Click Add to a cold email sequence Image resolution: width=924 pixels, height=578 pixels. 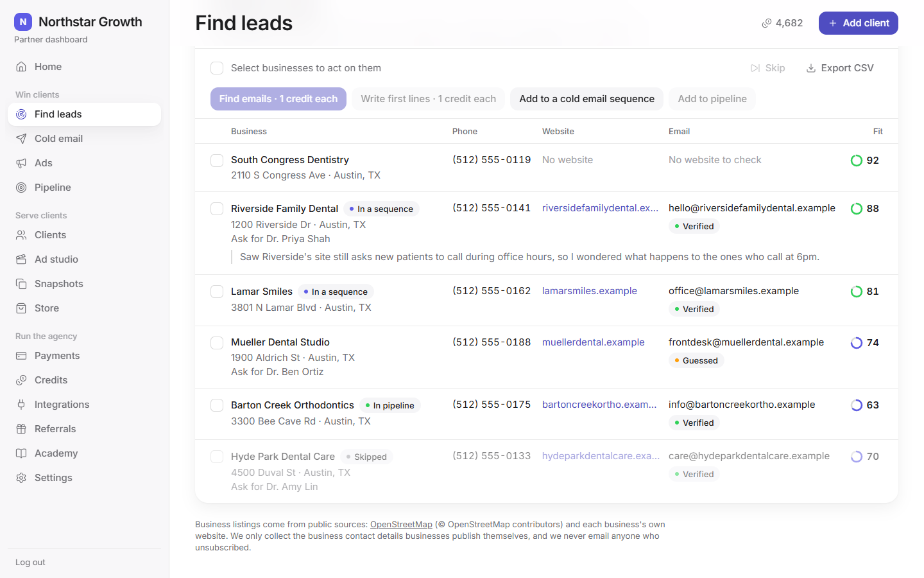coord(586,99)
